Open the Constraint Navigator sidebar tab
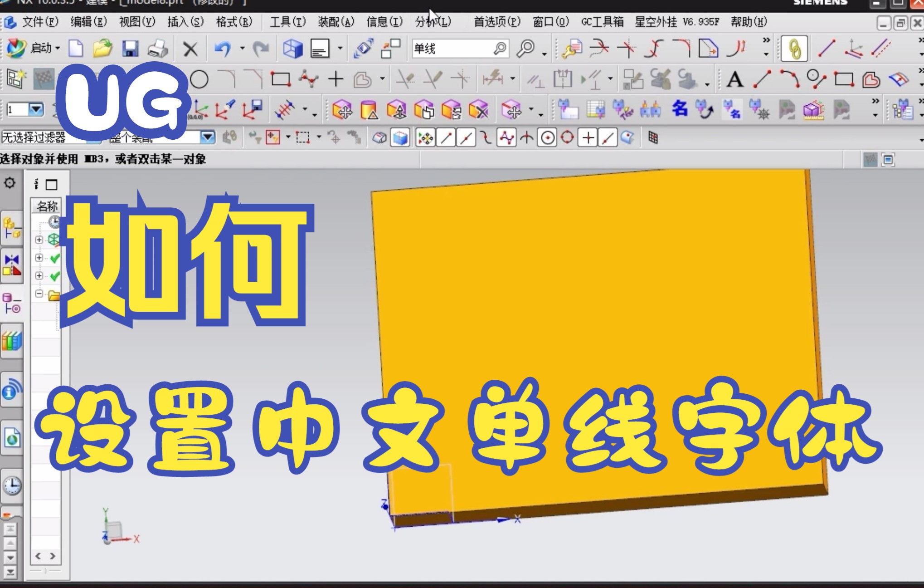Screen dimensions: 924x588 (x=12, y=265)
